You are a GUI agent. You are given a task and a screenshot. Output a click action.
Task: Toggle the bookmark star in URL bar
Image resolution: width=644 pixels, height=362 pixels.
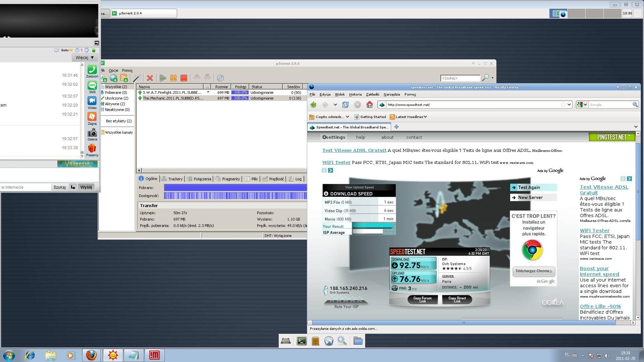coord(563,105)
